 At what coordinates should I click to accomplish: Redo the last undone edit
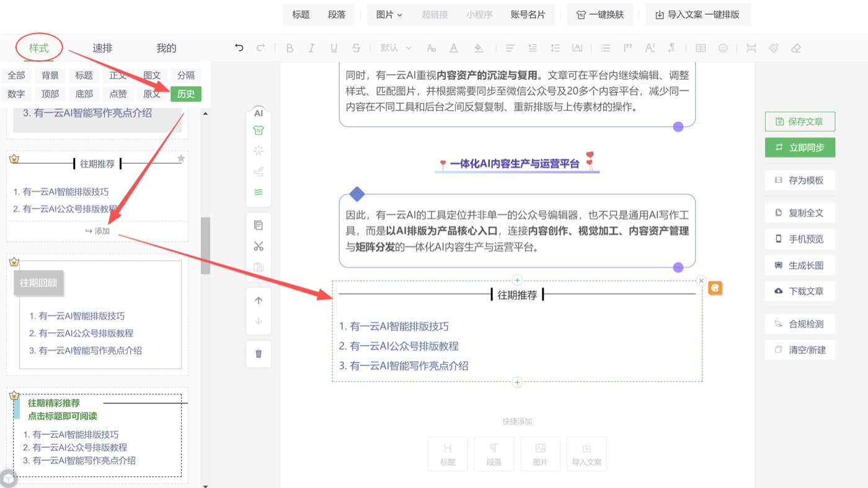[x=261, y=48]
